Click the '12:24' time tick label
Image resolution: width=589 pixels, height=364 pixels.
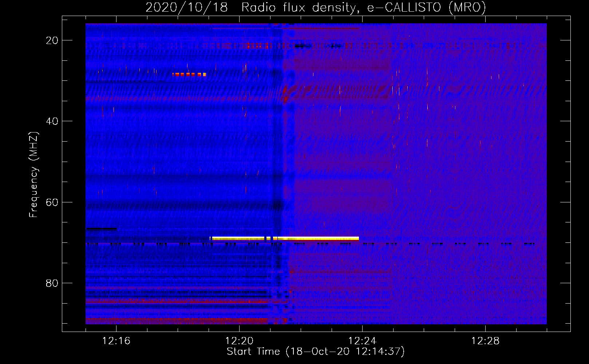tap(362, 341)
